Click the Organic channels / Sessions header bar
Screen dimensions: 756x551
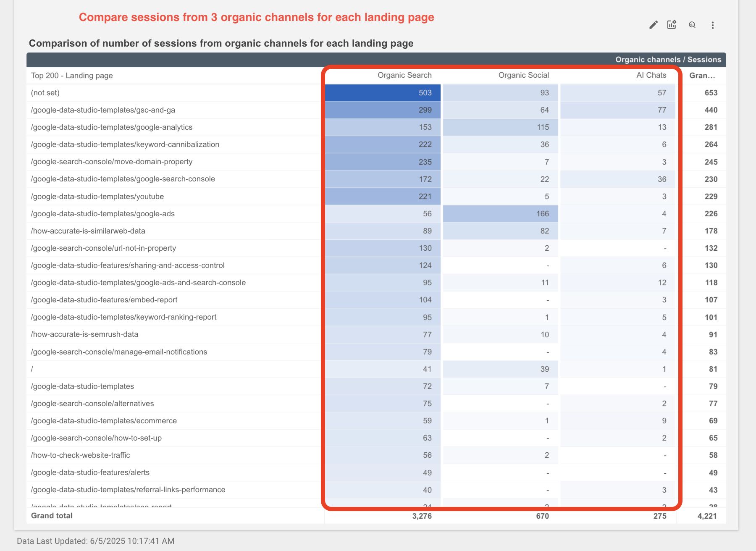(x=668, y=60)
